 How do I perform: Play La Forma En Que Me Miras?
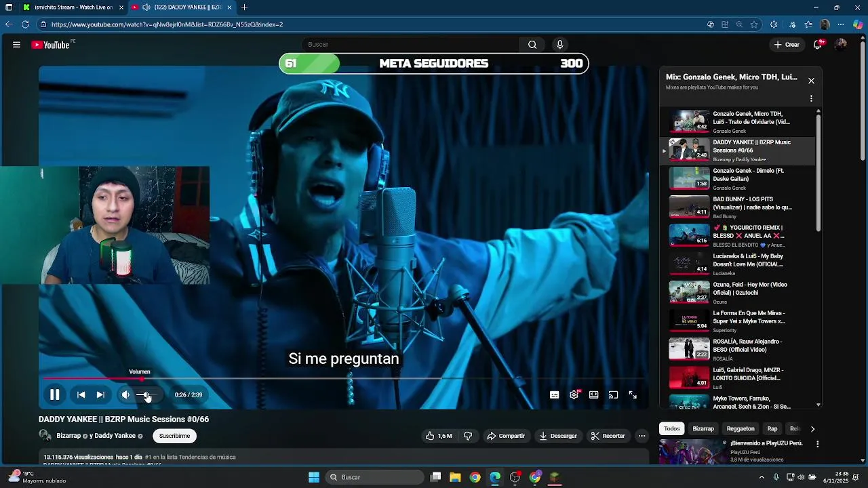738,321
